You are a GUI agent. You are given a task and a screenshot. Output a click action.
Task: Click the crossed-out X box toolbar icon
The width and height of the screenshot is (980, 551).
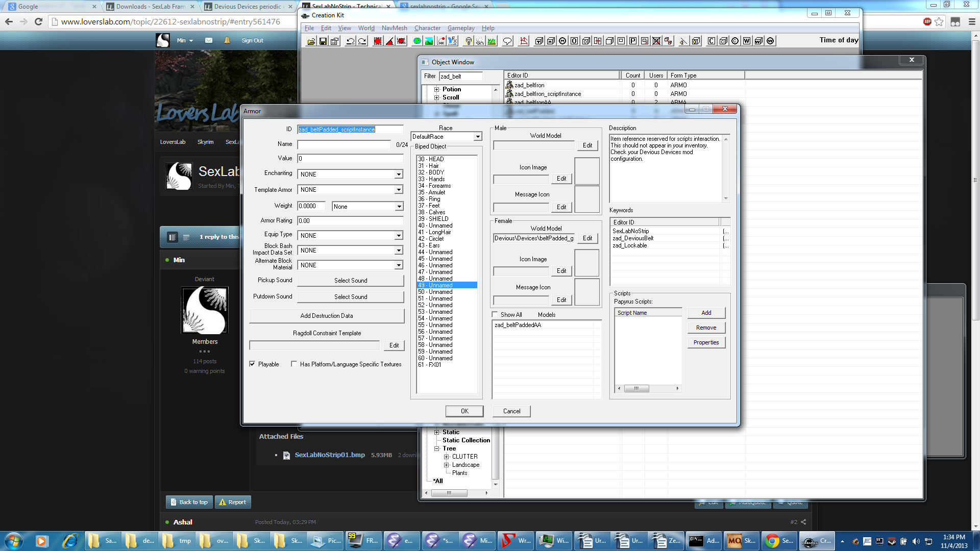tap(656, 41)
